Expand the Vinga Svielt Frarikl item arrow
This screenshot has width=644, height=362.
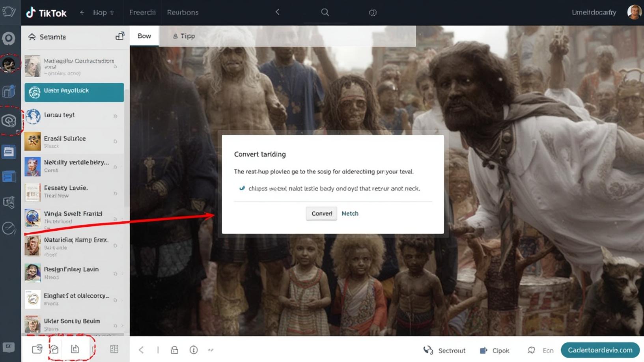point(115,219)
